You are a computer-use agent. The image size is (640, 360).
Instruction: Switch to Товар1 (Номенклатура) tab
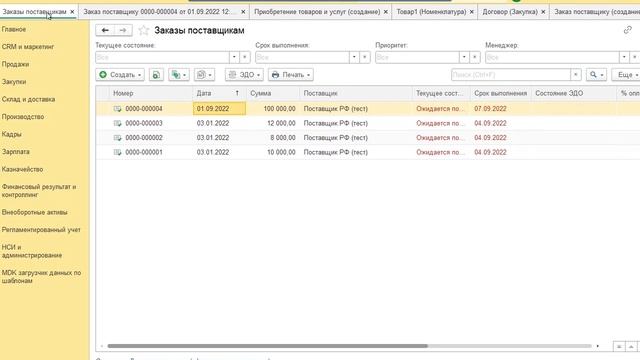click(x=431, y=12)
